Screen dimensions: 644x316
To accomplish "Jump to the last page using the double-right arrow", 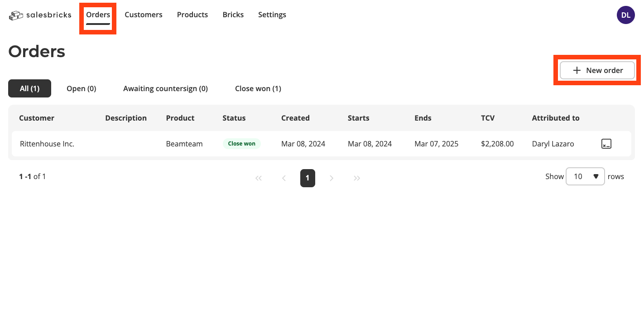I will click(357, 178).
